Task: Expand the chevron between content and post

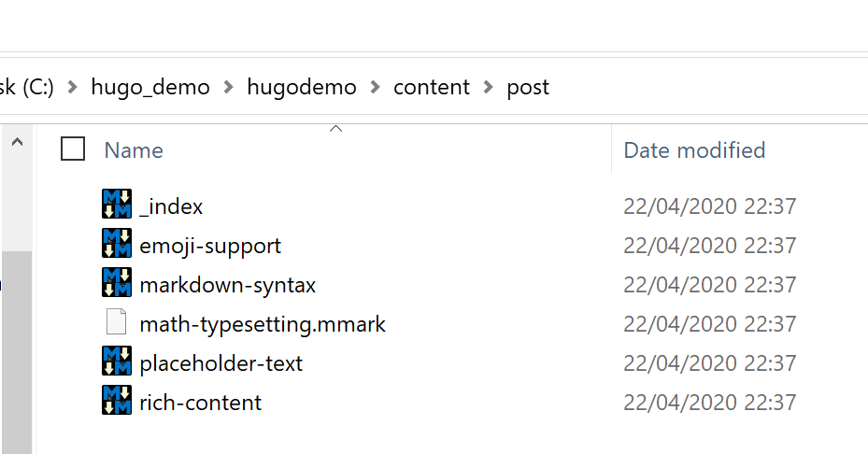Action: 488,87
